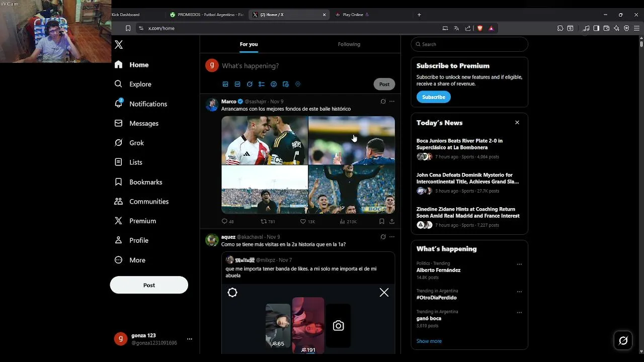Reply to Marco's post
The image size is (644, 362).
coord(227,221)
